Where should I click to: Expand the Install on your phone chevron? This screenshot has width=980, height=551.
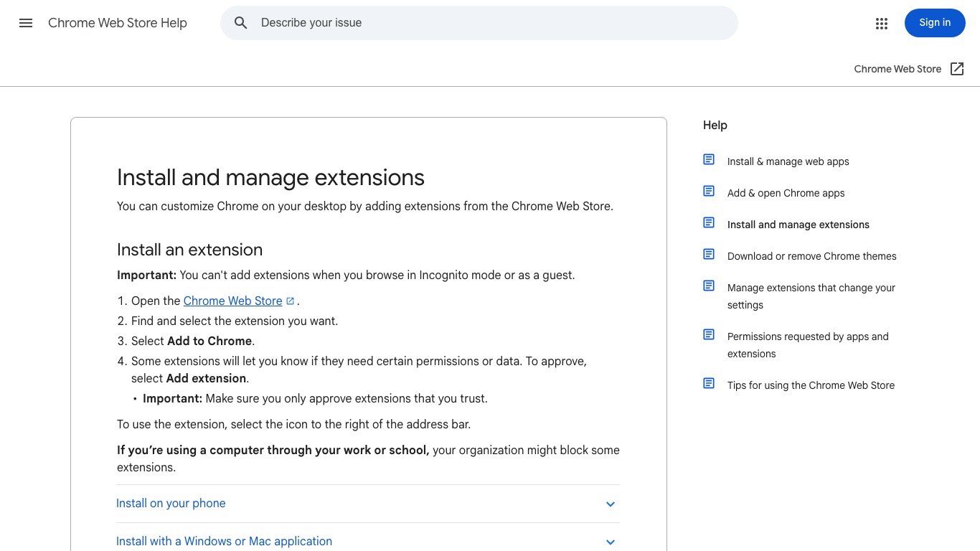tap(611, 504)
